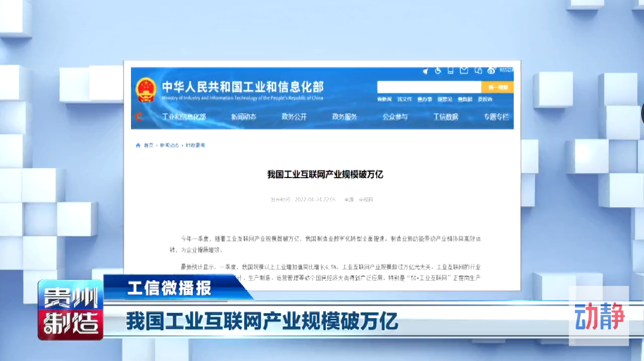Click the WeChat icon in header
644x361 pixels.
click(478, 70)
